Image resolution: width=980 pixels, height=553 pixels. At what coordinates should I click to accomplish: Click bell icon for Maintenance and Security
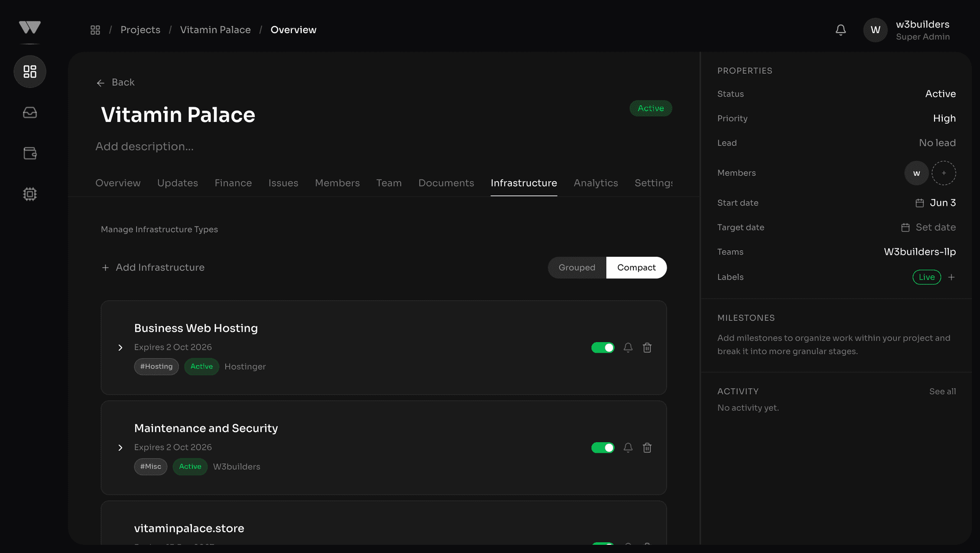pos(628,448)
